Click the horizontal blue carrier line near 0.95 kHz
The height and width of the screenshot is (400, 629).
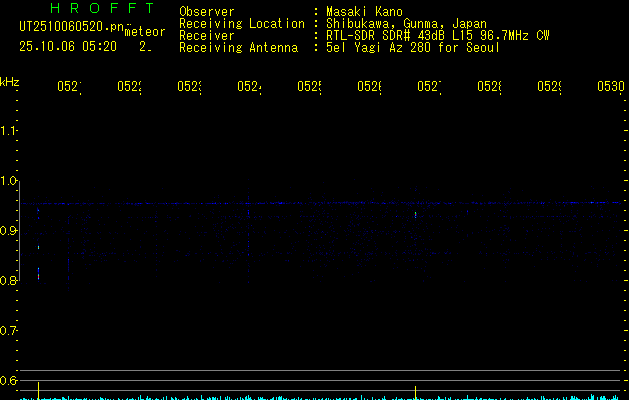322,203
